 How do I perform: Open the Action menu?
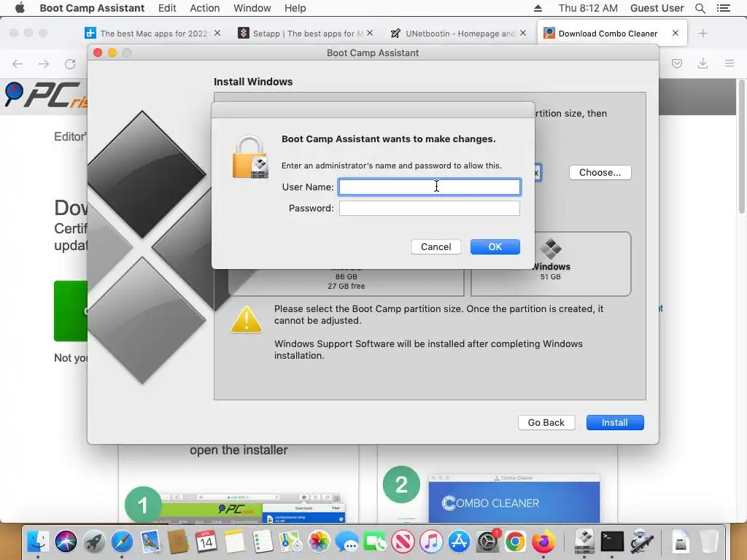(205, 8)
